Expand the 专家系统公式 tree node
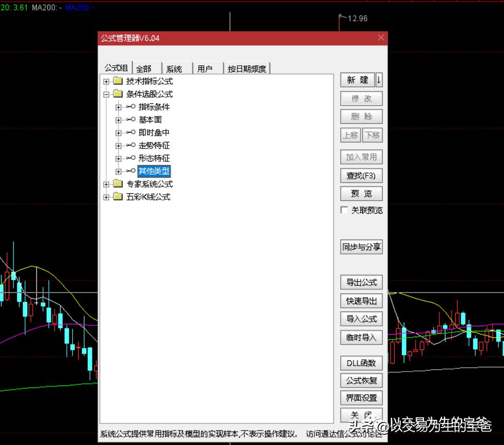 coord(106,184)
